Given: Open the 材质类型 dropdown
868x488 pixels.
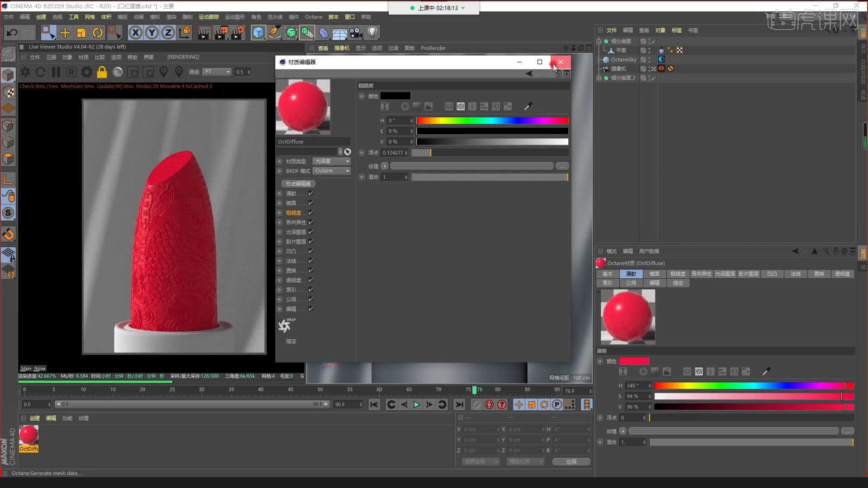Looking at the screenshot, I should pyautogui.click(x=332, y=161).
